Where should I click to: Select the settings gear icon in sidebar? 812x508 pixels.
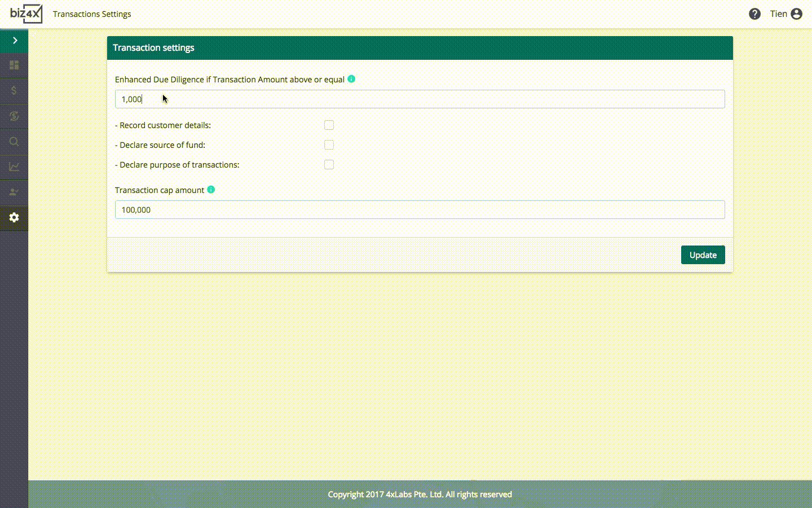pyautogui.click(x=14, y=217)
